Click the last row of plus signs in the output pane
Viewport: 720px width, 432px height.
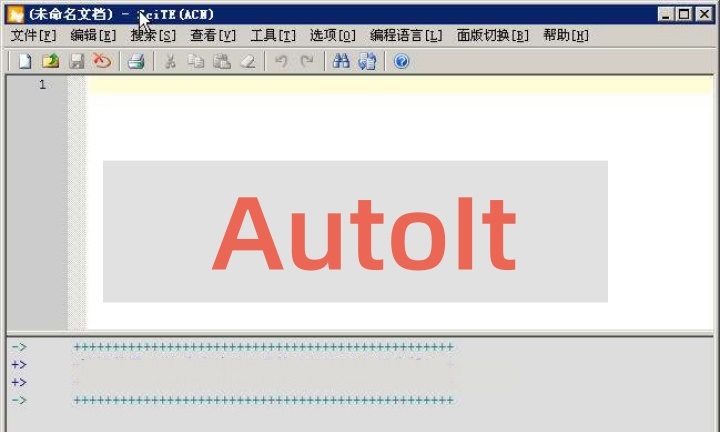click(264, 400)
